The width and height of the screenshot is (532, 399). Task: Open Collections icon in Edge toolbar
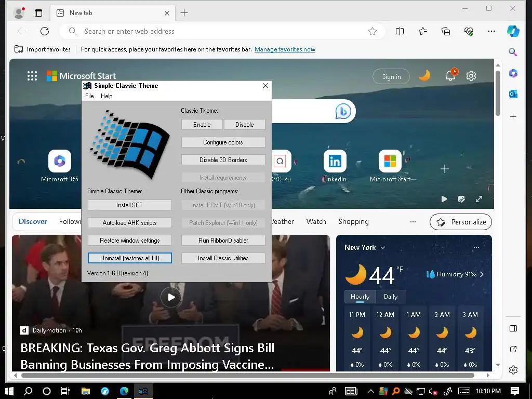[446, 31]
